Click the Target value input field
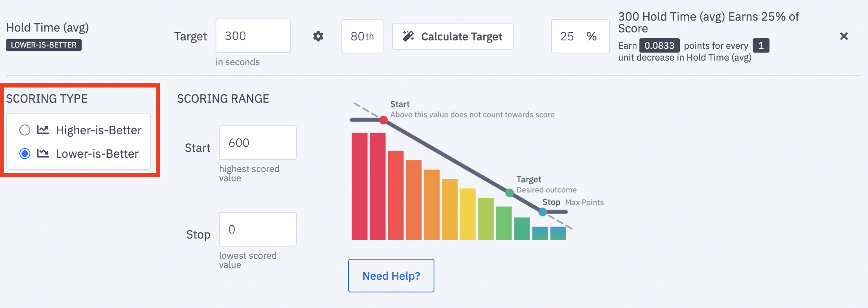The width and height of the screenshot is (868, 308). [253, 36]
